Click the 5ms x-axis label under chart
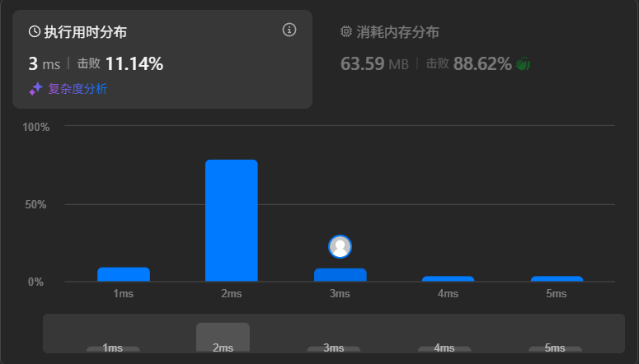Viewport: 639px width, 364px height. point(557,293)
